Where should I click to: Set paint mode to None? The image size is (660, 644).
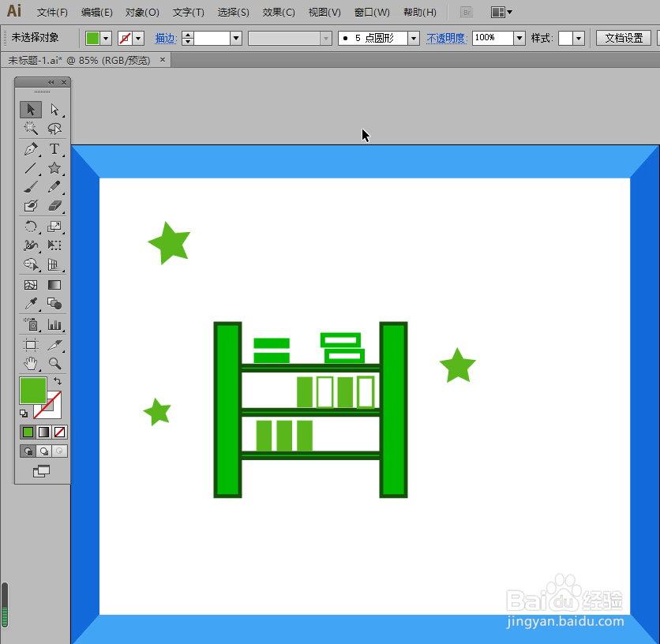[59, 432]
